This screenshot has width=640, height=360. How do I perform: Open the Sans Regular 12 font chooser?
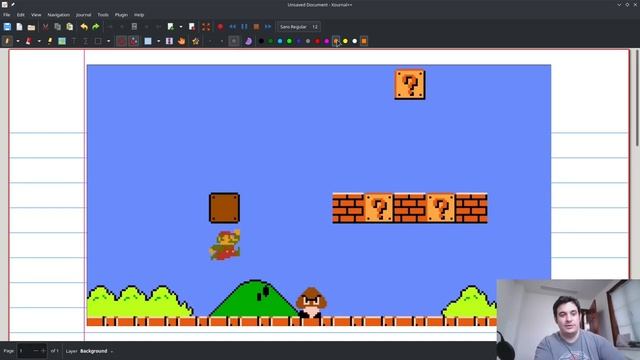point(299,27)
